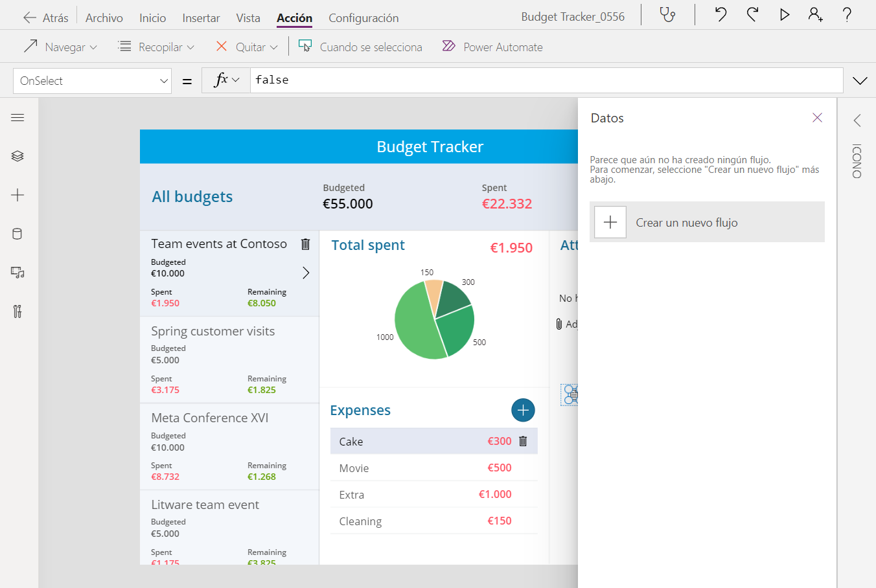This screenshot has height=588, width=876.
Task: Delete the Cake expense entry
Action: (523, 441)
